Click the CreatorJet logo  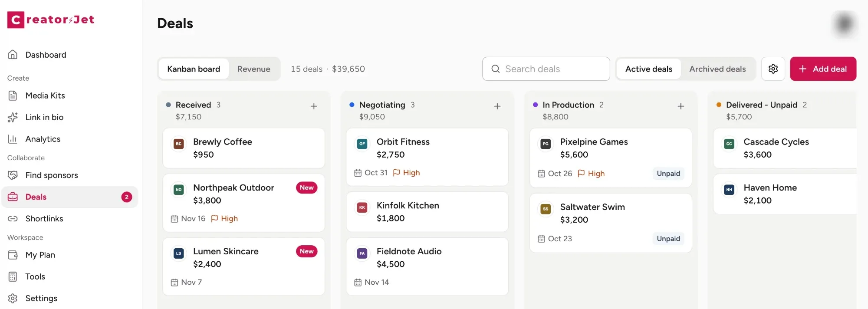click(51, 20)
